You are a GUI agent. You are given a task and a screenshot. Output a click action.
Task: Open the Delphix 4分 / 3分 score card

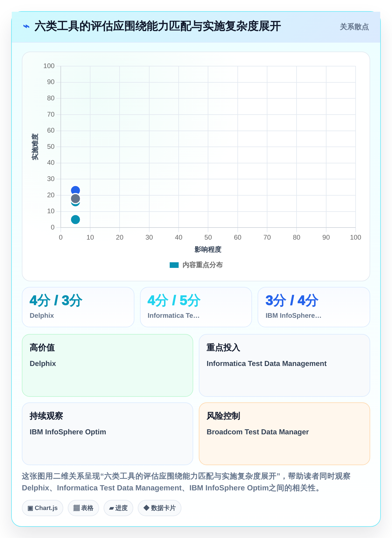pos(78,307)
